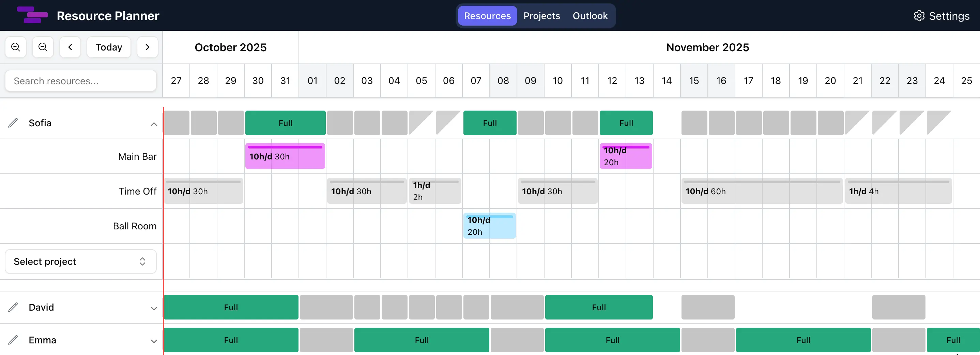
Task: Open the Select project dropdown
Action: click(x=80, y=261)
